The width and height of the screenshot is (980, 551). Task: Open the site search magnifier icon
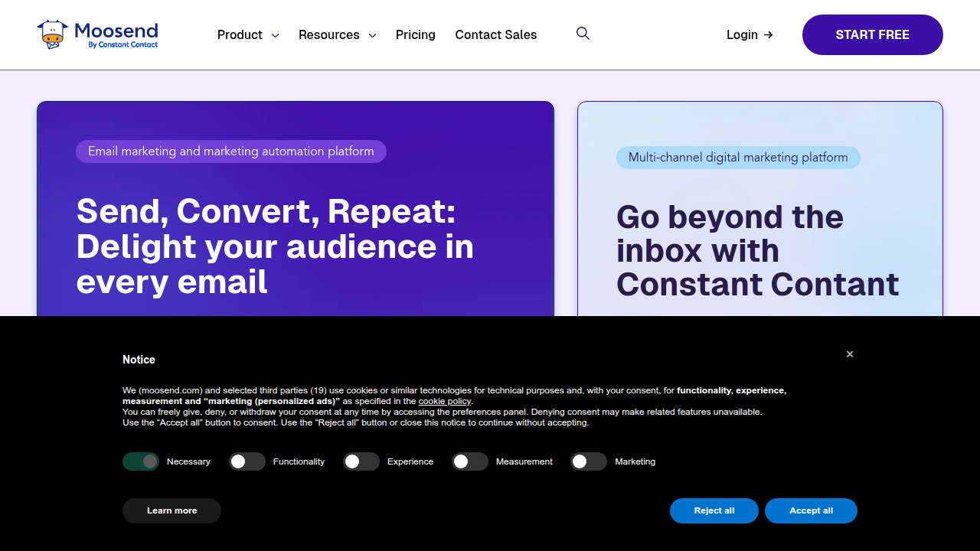pyautogui.click(x=583, y=34)
